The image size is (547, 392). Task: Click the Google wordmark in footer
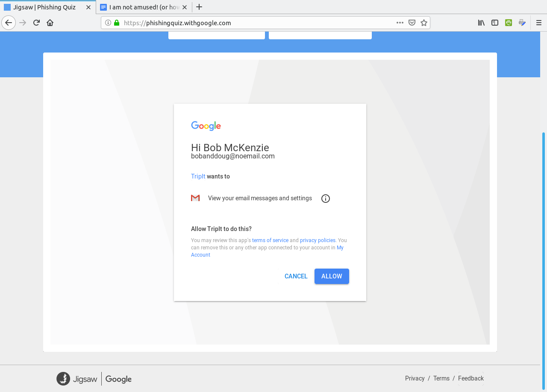point(118,379)
